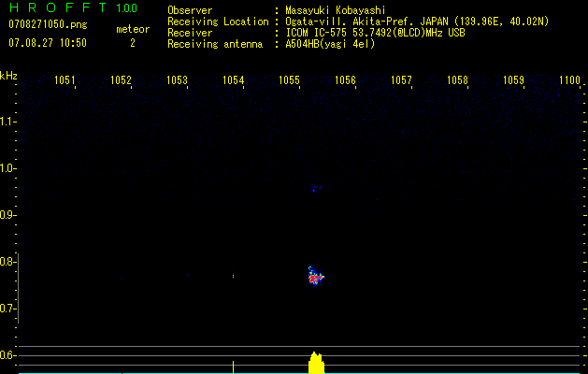Viewport: 588px width, 374px height.
Task: Click the Observer label
Action: click(x=190, y=10)
